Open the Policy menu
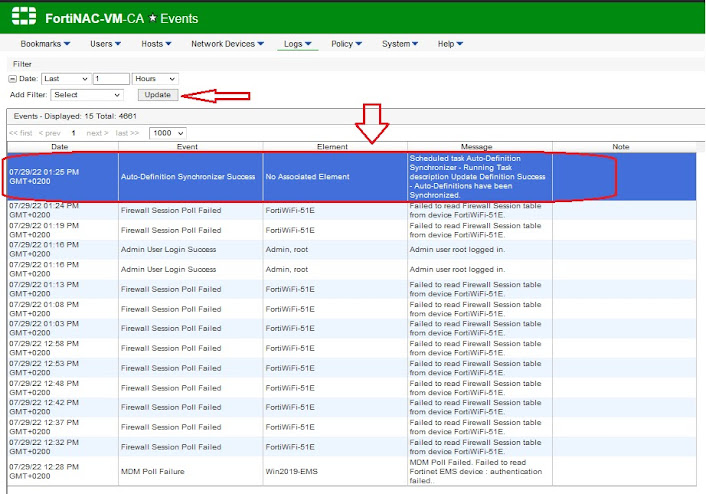Image resolution: width=706 pixels, height=494 pixels. [346, 44]
